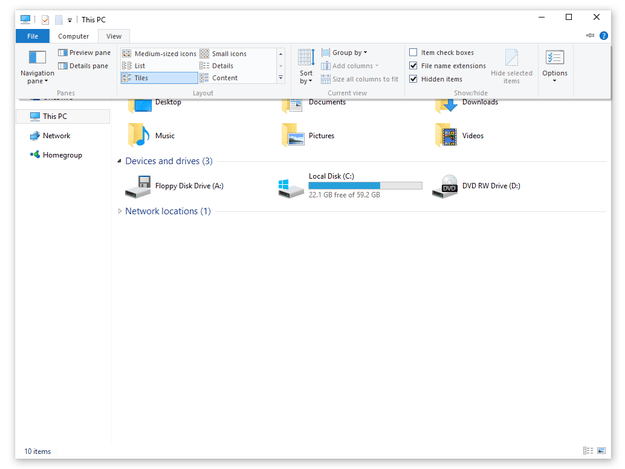Open the Sort by dropdown

[x=306, y=65]
